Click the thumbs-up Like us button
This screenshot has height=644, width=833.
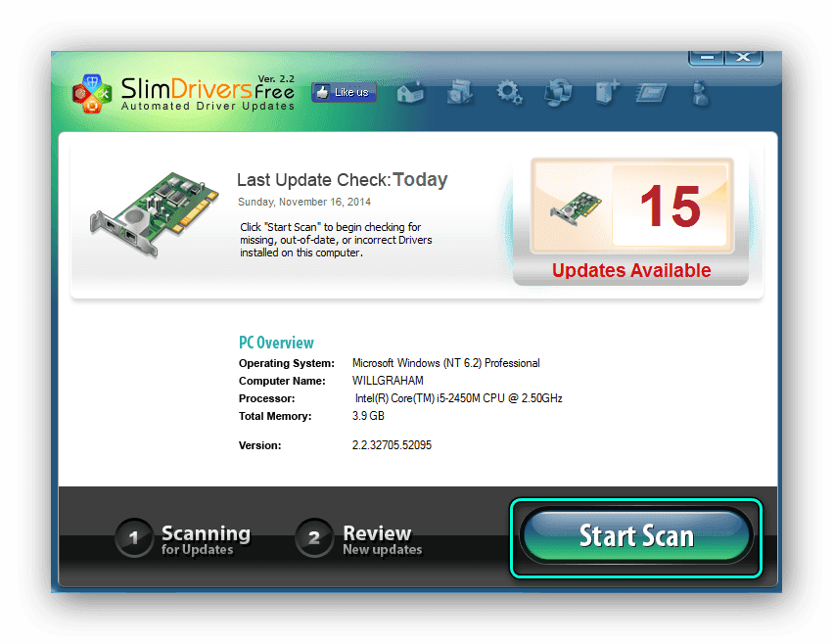[x=345, y=92]
